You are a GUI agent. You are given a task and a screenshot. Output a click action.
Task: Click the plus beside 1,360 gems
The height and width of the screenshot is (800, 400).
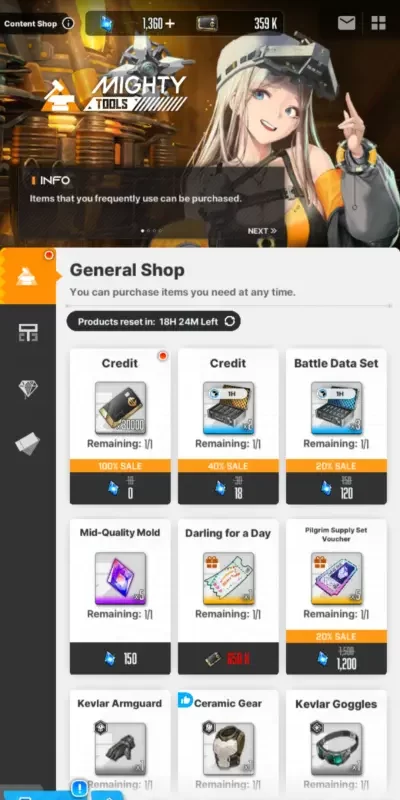click(x=169, y=23)
